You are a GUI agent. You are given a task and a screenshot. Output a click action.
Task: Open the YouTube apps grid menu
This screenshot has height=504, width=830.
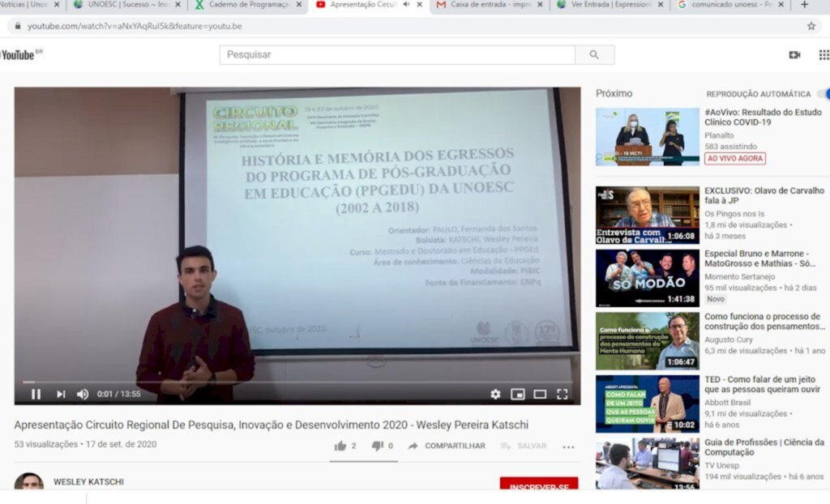[824, 55]
